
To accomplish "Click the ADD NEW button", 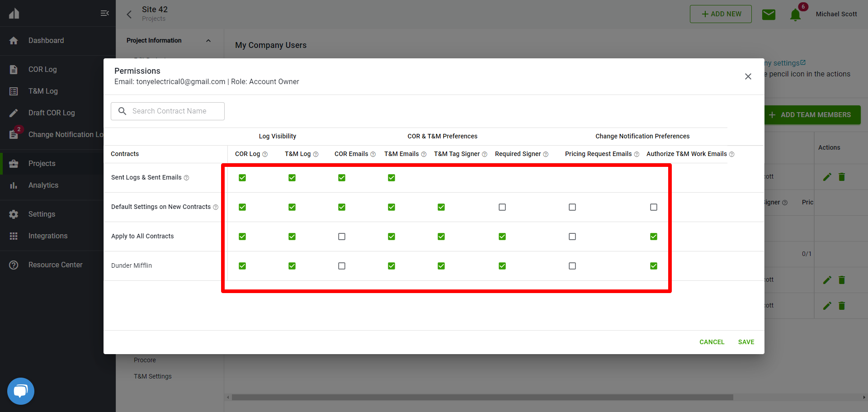I will 721,14.
